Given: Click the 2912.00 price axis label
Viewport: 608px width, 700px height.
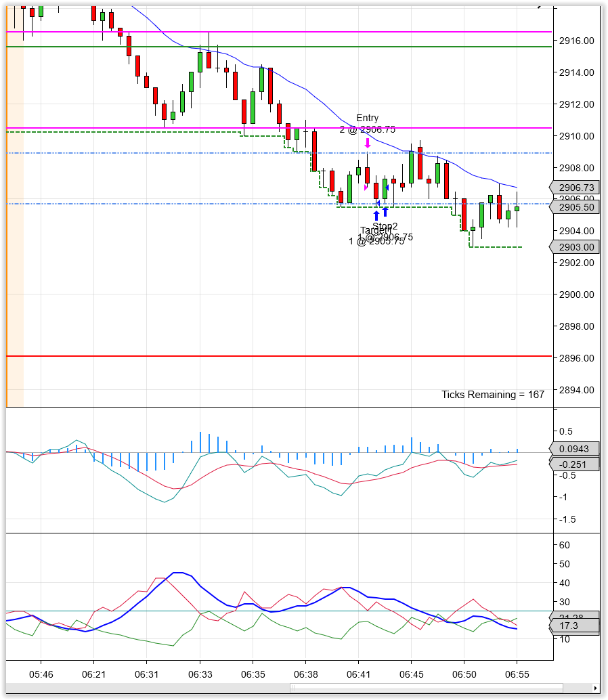Looking at the screenshot, I should click(577, 104).
